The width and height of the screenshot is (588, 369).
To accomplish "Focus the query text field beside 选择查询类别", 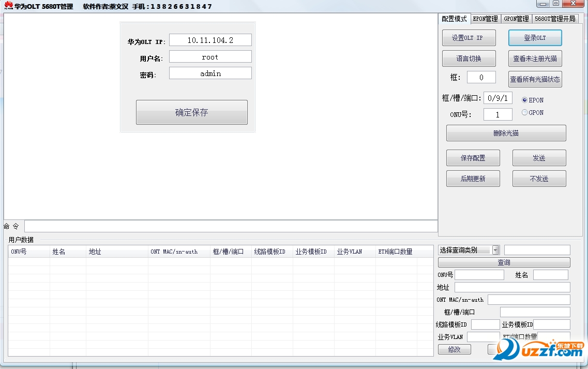I will point(537,250).
